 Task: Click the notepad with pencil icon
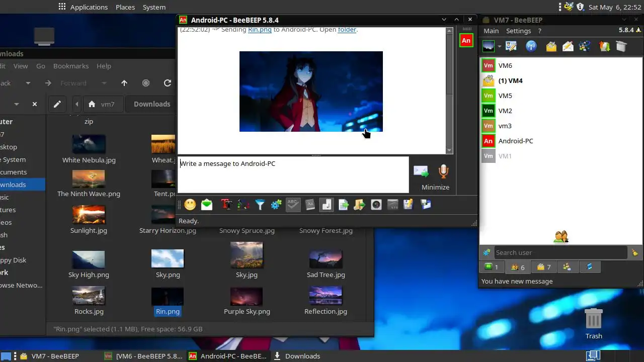[409, 205]
